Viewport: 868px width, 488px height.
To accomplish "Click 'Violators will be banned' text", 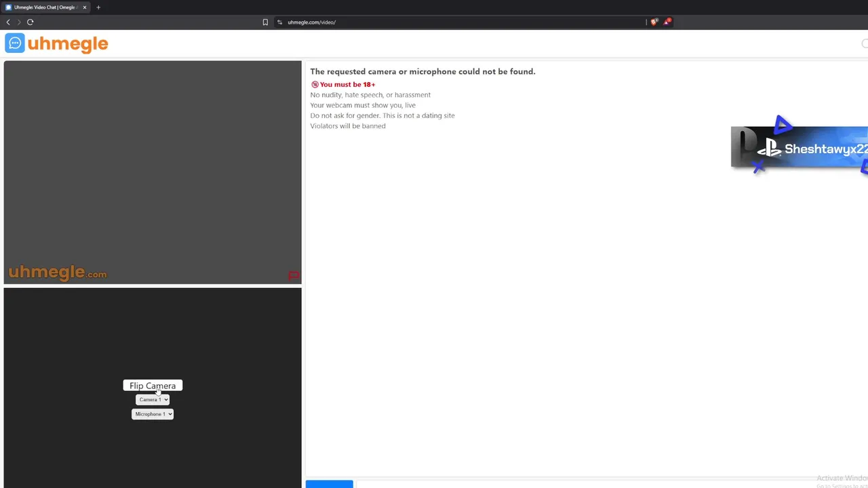I will (x=348, y=126).
